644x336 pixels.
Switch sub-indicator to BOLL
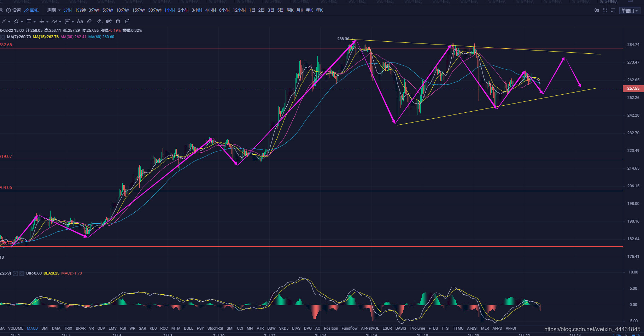[189, 328]
